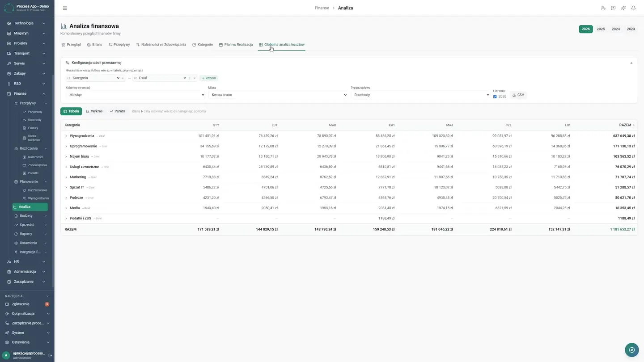The height and width of the screenshot is (362, 644).
Task: Switch to the Przepływy tab
Action: point(119,45)
